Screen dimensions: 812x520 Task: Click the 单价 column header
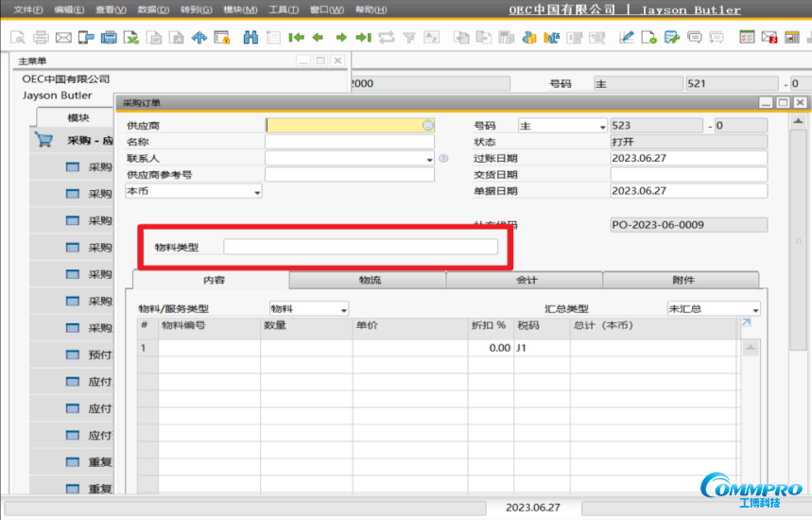point(410,326)
